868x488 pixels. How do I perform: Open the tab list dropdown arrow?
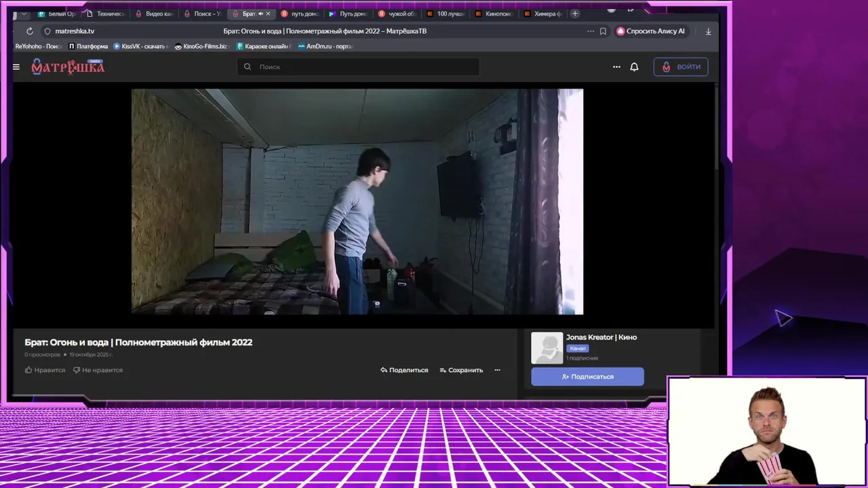tap(24, 14)
